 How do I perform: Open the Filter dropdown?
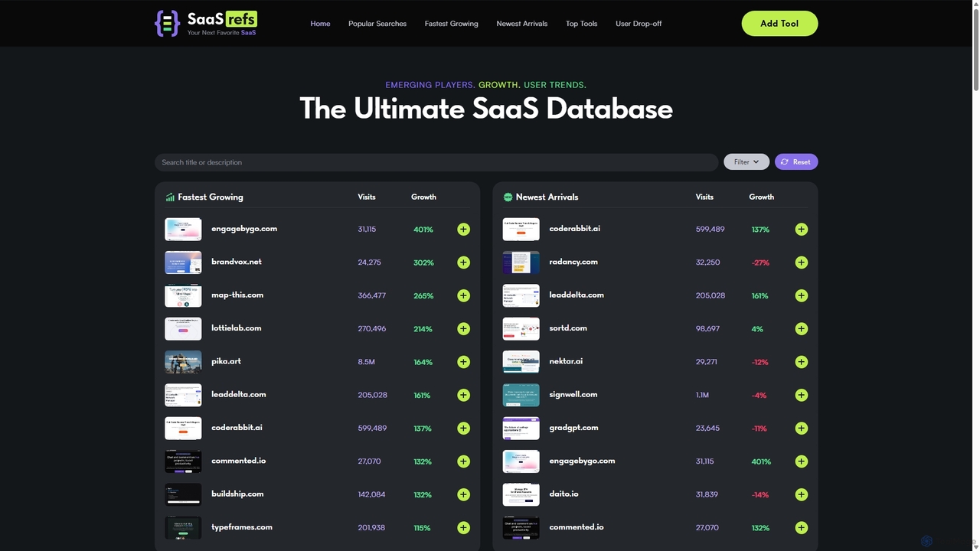click(746, 162)
